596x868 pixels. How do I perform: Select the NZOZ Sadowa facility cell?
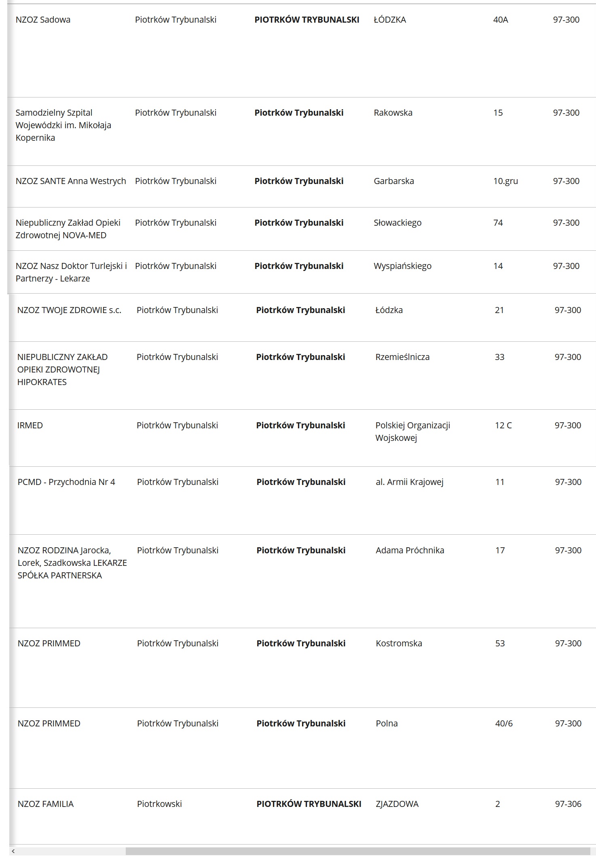click(43, 20)
